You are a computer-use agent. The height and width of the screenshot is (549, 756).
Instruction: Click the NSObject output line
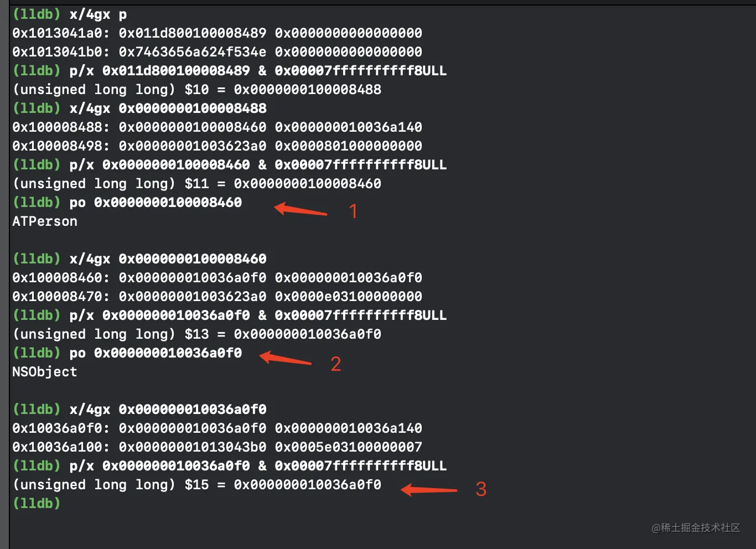(45, 372)
